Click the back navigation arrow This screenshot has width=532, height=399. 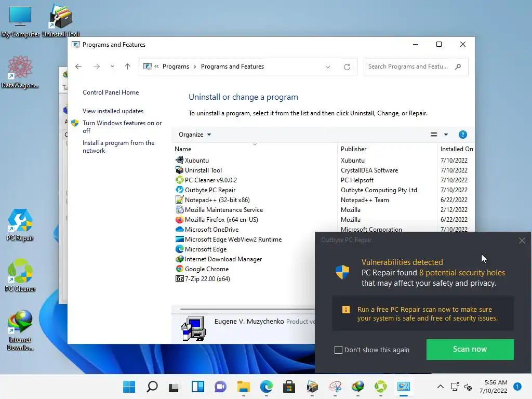tap(78, 66)
